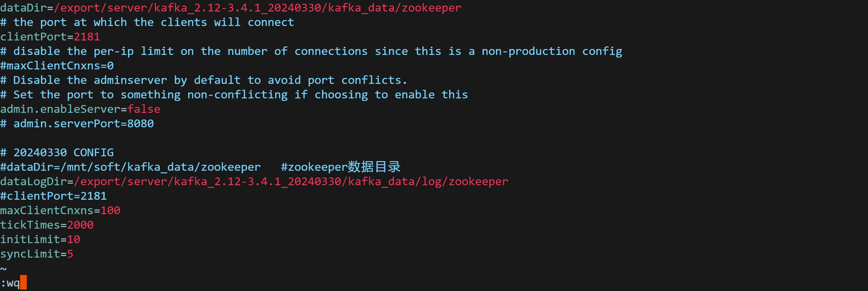The height and width of the screenshot is (291, 868).
Task: Click the commented #dataDir=/mnt/soft line
Action: [130, 167]
